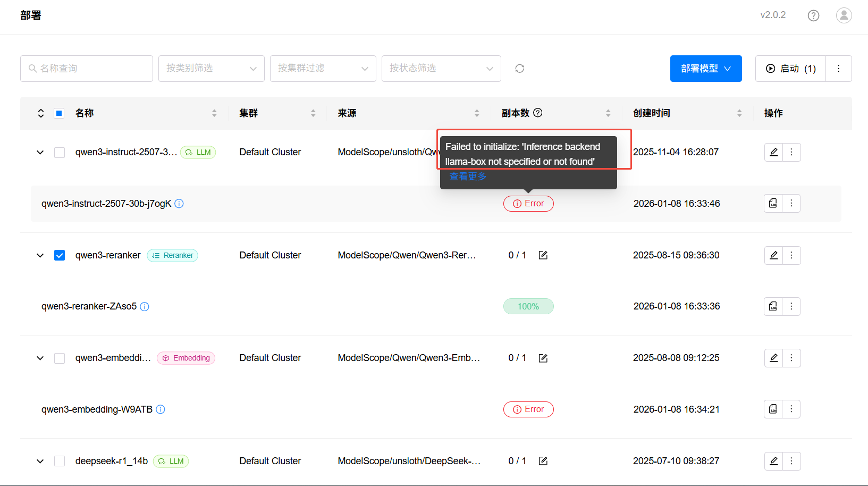Edit replica count for qwen3-embedding
Image resolution: width=868 pixels, height=486 pixels.
pyautogui.click(x=543, y=358)
